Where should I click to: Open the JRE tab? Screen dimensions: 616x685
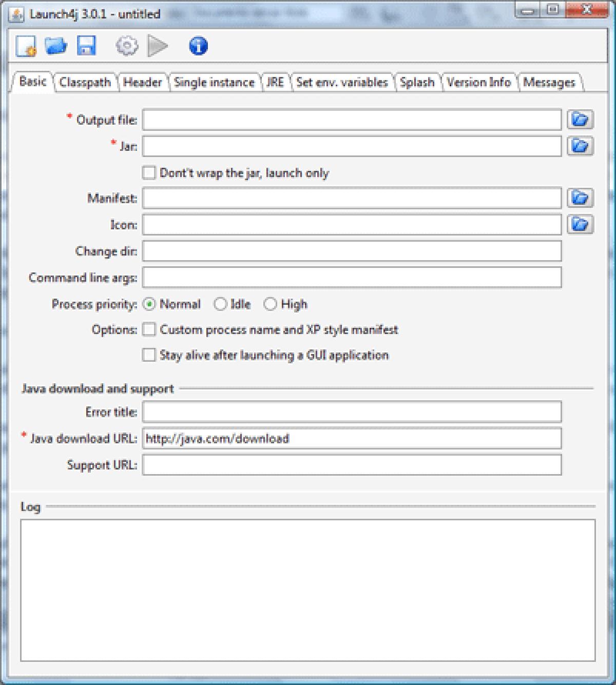275,82
